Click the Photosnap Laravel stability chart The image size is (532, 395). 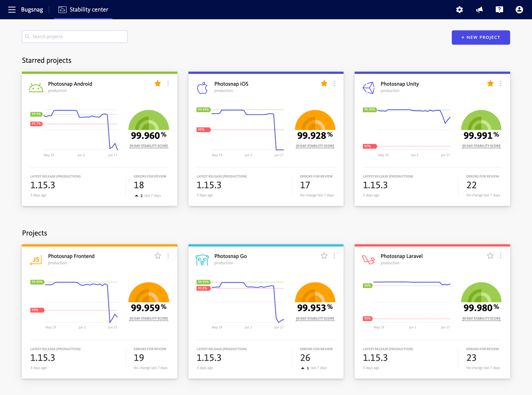(407, 305)
